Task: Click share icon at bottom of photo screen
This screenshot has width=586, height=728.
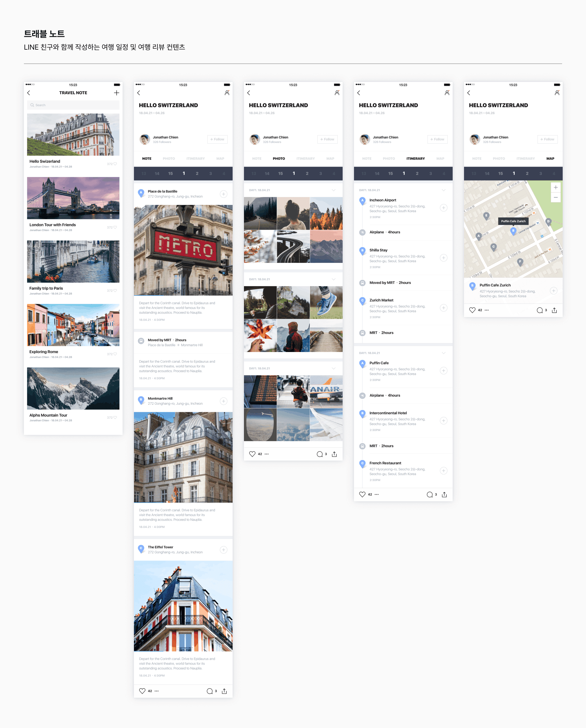Action: pyautogui.click(x=334, y=454)
